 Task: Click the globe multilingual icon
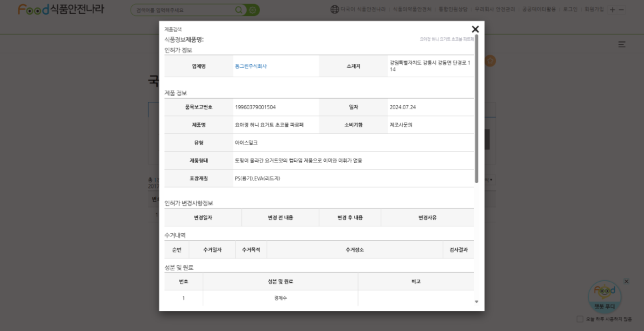pos(335,9)
